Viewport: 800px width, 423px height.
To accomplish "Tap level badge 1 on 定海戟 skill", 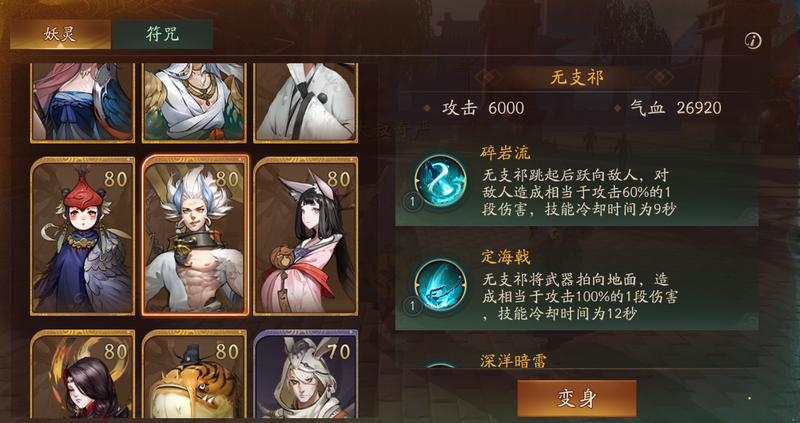I will [412, 306].
